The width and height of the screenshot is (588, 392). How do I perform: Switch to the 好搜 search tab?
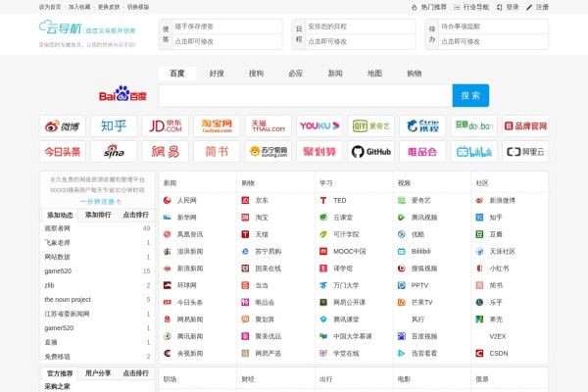(x=217, y=73)
